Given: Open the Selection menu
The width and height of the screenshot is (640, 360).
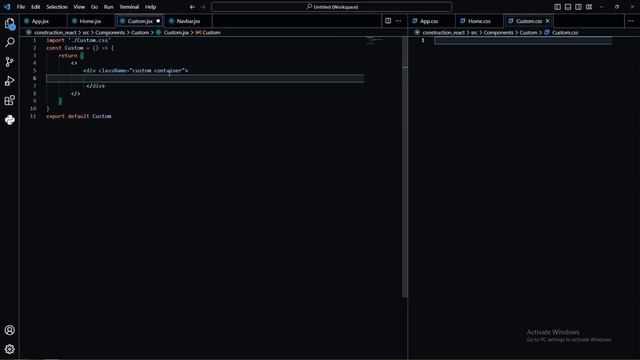Looking at the screenshot, I should (x=57, y=7).
